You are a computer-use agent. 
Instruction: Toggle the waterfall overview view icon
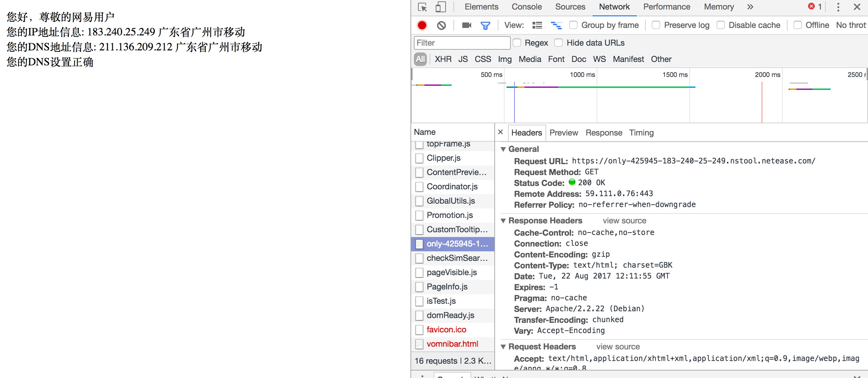point(556,25)
